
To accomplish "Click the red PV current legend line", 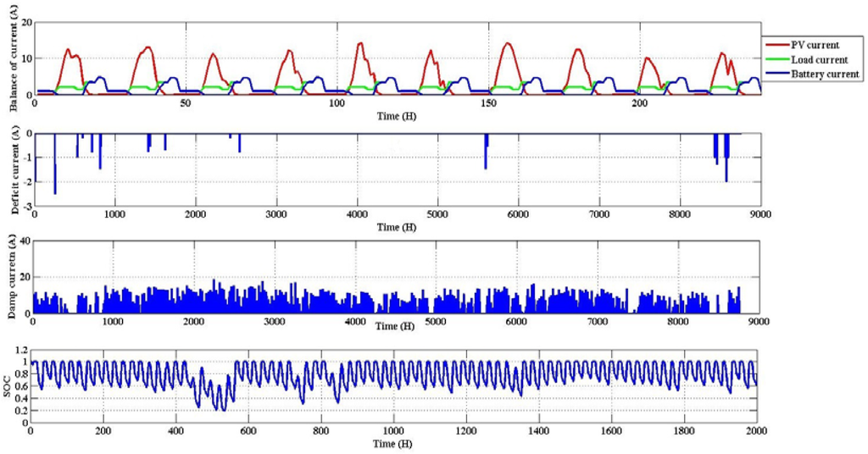I will tap(777, 43).
